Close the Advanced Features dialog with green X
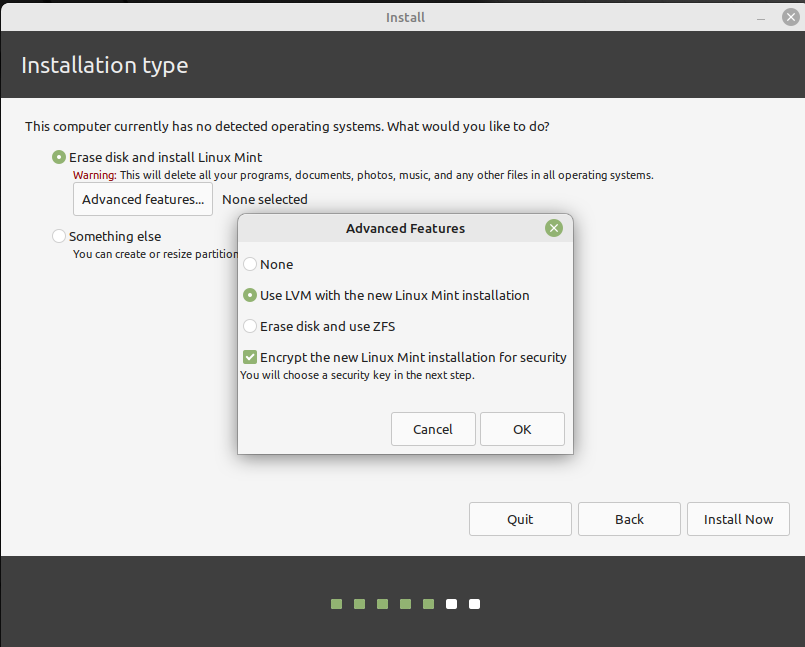Image resolution: width=805 pixels, height=647 pixels. 553,228
